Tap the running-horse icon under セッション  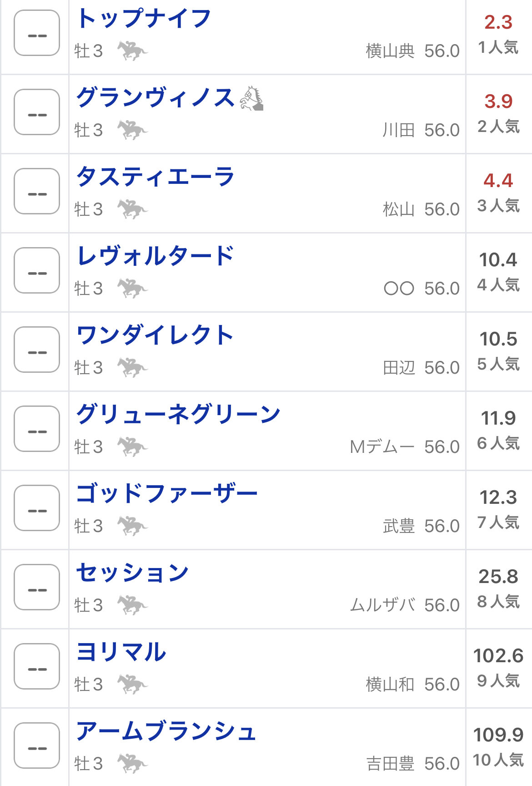tap(132, 605)
